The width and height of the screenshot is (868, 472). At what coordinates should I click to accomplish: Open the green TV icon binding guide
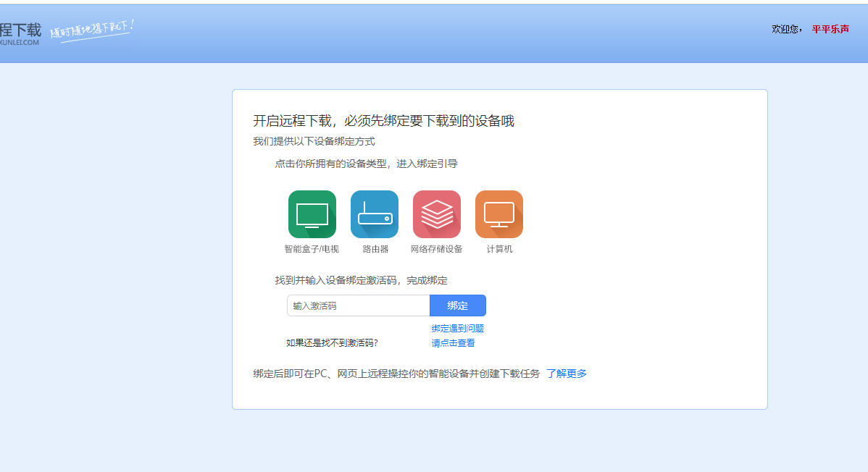pos(312,214)
